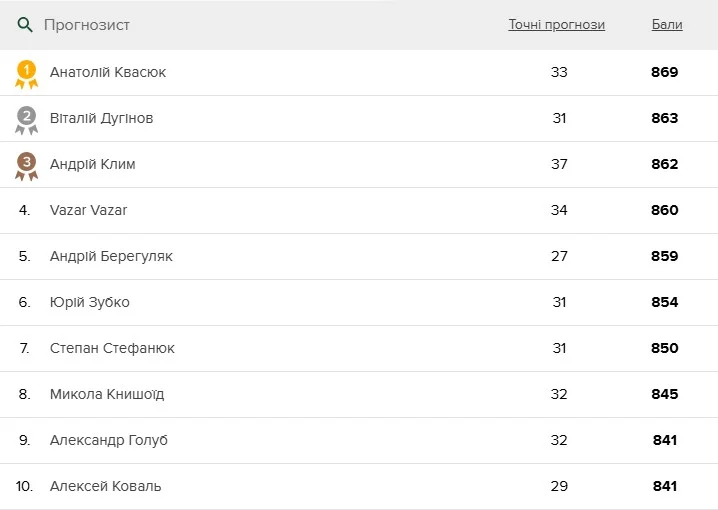Image resolution: width=718 pixels, height=510 pixels.
Task: Select Микола Книшоїд from the list
Action: point(107,395)
